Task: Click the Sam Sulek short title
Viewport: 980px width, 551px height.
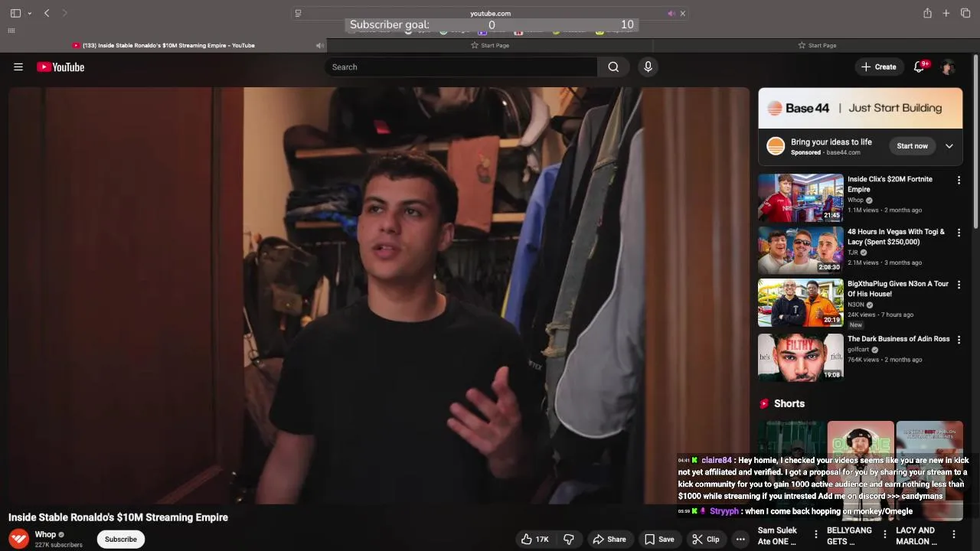Action: (777, 536)
